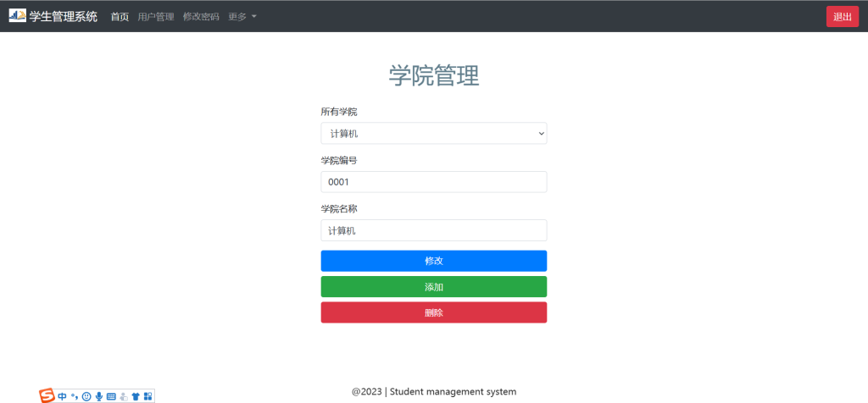Open the toolbox grid icon in IME bar

pyautogui.click(x=147, y=396)
